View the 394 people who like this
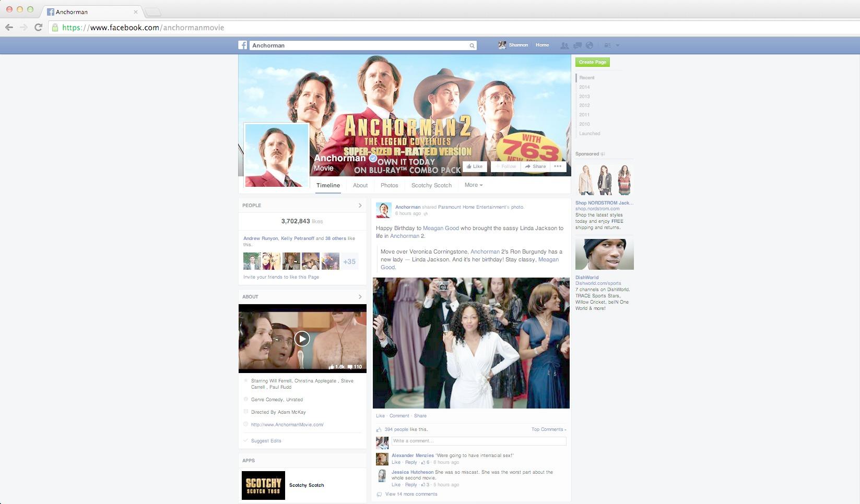Image resolution: width=860 pixels, height=504 pixels. (396, 429)
